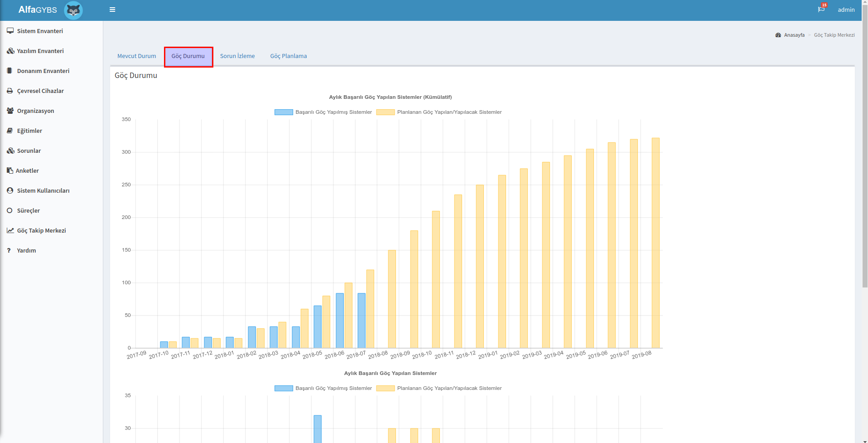Toggle yellow Planlanan legend swatch in monthly chart

pos(386,388)
